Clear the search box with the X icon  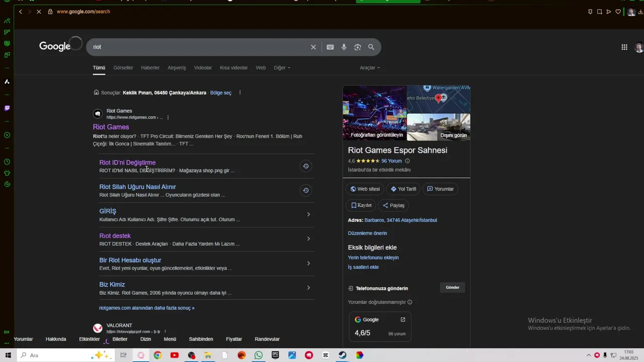[x=313, y=47]
